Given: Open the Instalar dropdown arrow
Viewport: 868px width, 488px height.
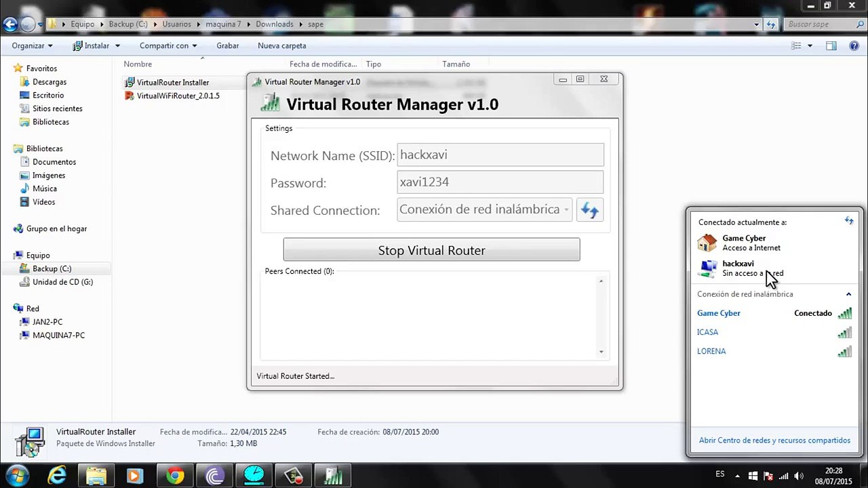Looking at the screenshot, I should (x=117, y=45).
